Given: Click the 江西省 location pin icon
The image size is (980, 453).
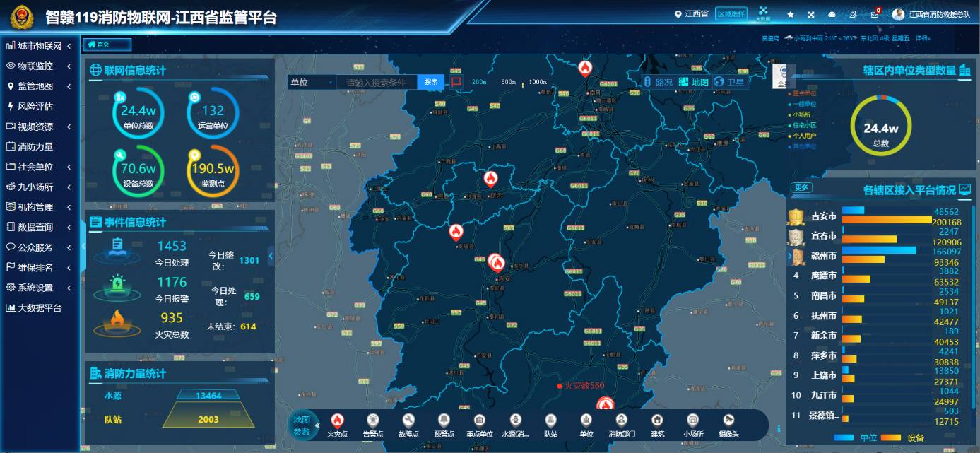Looking at the screenshot, I should [679, 14].
